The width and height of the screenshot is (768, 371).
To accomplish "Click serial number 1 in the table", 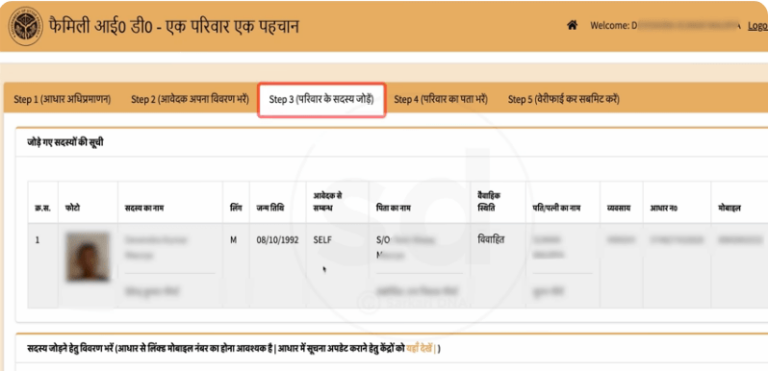I will click(37, 240).
